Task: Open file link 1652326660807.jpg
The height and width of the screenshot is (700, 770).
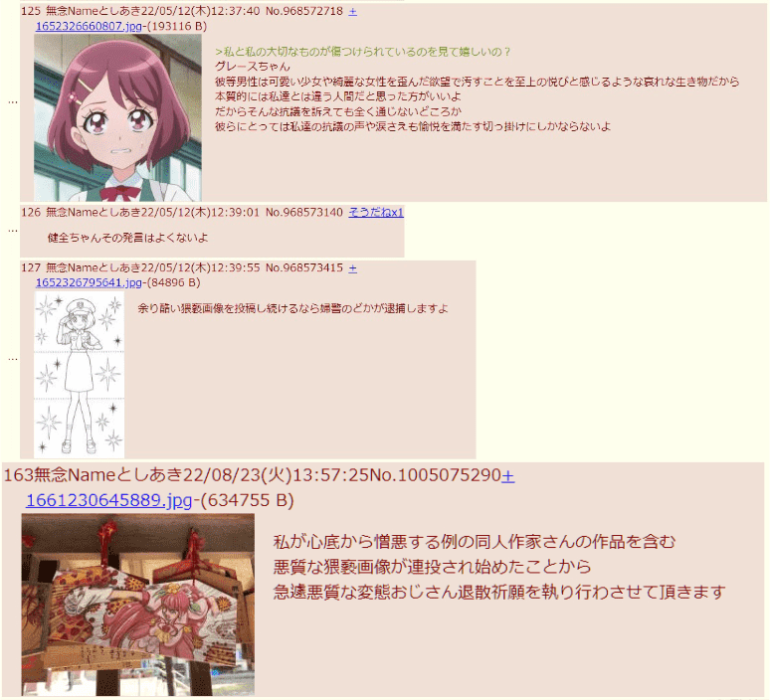Action: pyautogui.click(x=89, y=26)
